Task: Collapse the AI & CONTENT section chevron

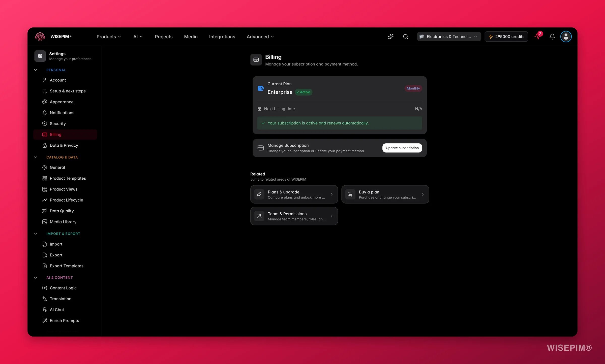Action: (x=36, y=278)
